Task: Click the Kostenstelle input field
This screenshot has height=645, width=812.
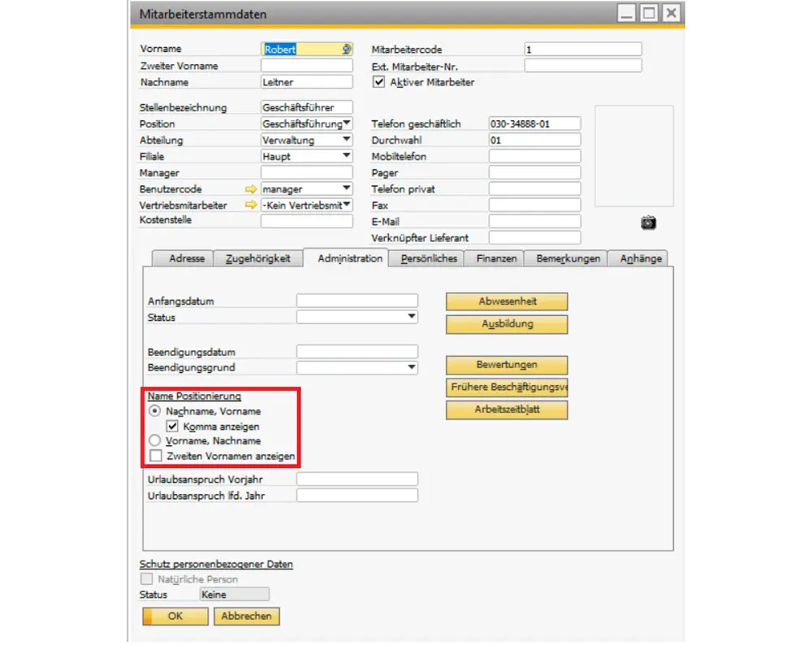Action: click(307, 221)
